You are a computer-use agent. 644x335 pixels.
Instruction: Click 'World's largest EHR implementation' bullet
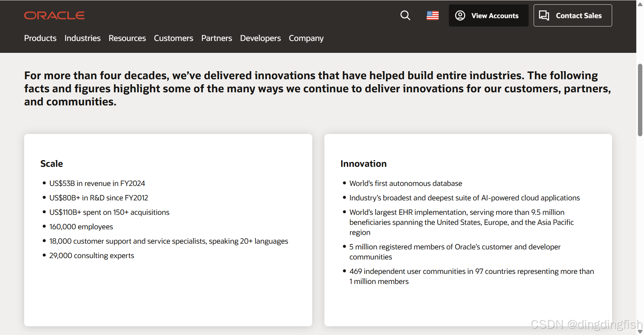click(x=462, y=222)
